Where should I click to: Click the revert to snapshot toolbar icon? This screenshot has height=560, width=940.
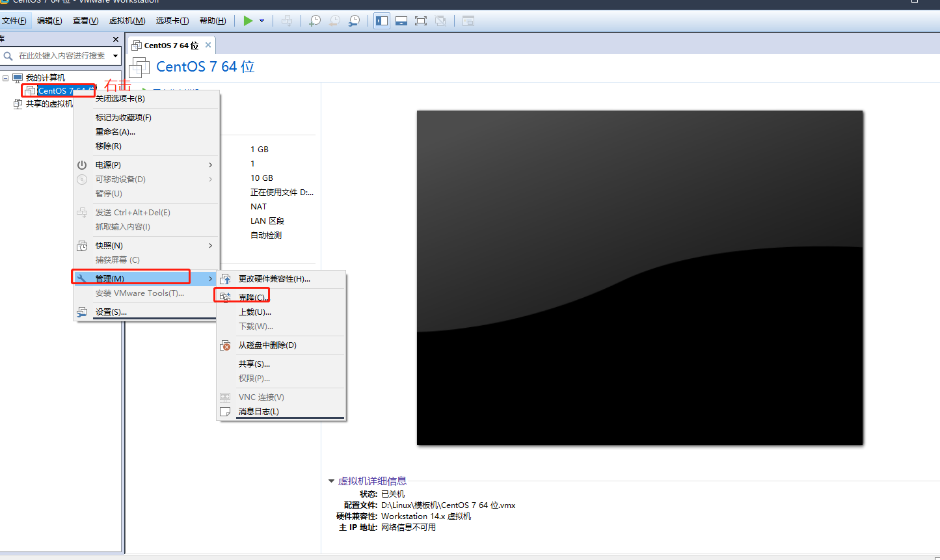click(x=334, y=21)
